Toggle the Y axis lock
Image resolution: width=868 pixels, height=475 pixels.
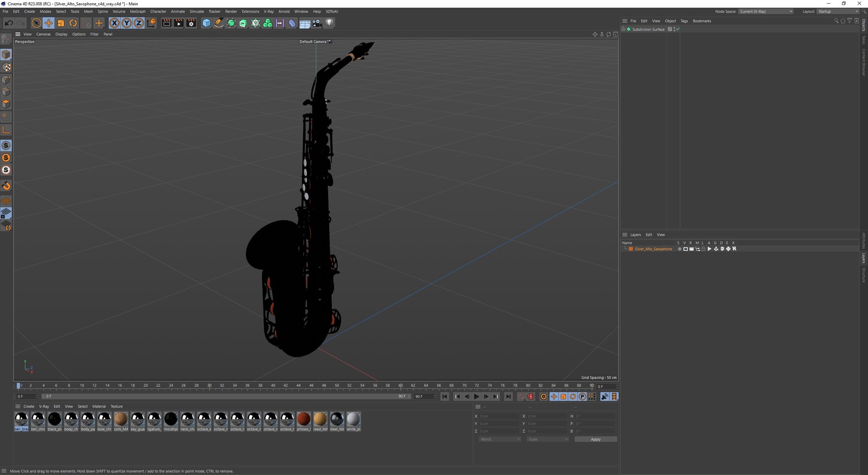point(127,23)
